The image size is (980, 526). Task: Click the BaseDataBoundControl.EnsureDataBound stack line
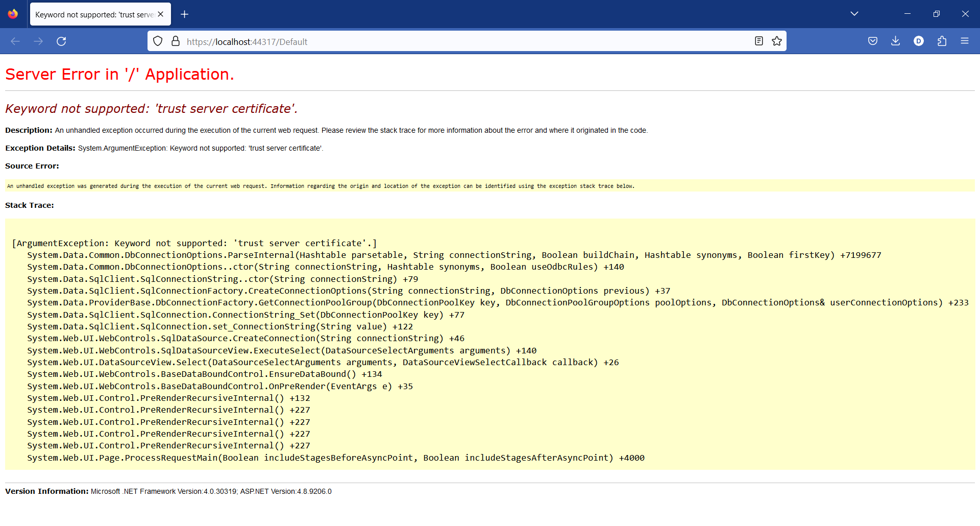coord(205,374)
